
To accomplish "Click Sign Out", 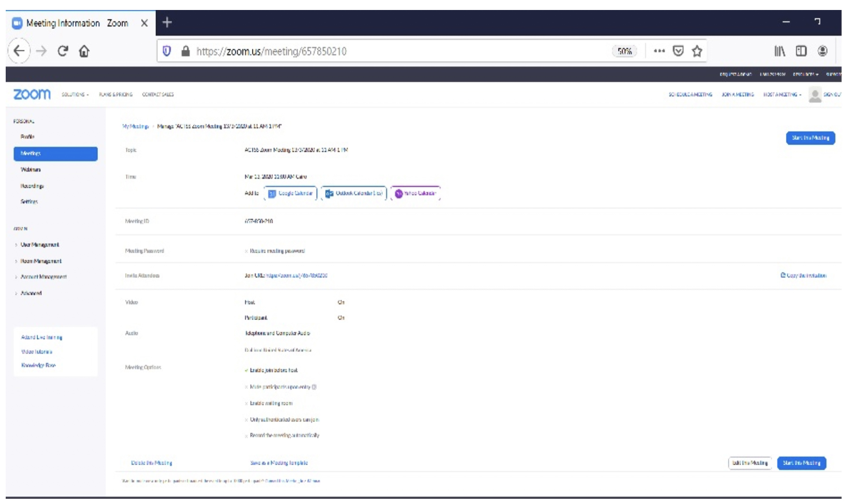I will (x=832, y=94).
